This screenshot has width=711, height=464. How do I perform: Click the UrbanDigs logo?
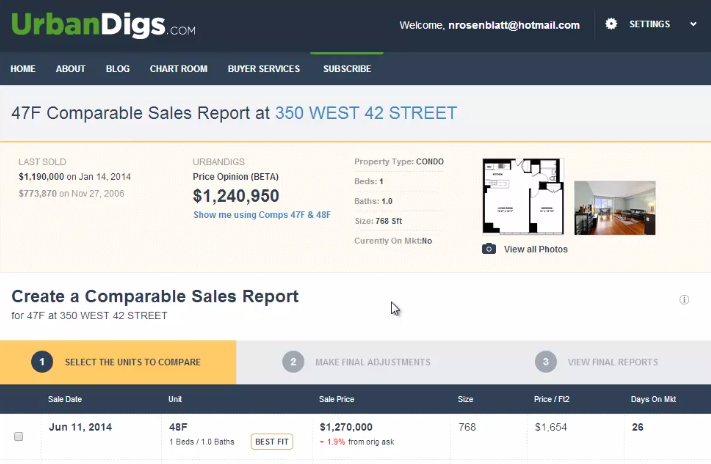point(103,24)
